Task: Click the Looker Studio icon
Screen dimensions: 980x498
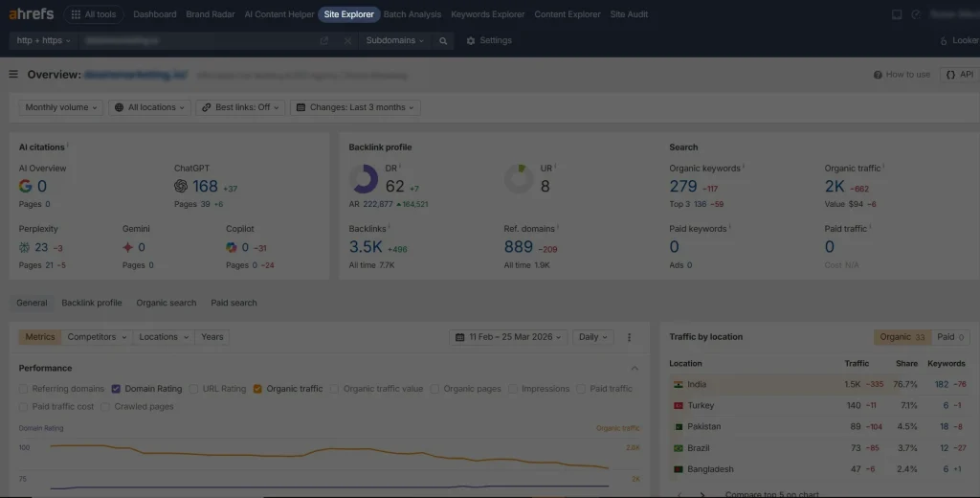Action: click(x=944, y=40)
